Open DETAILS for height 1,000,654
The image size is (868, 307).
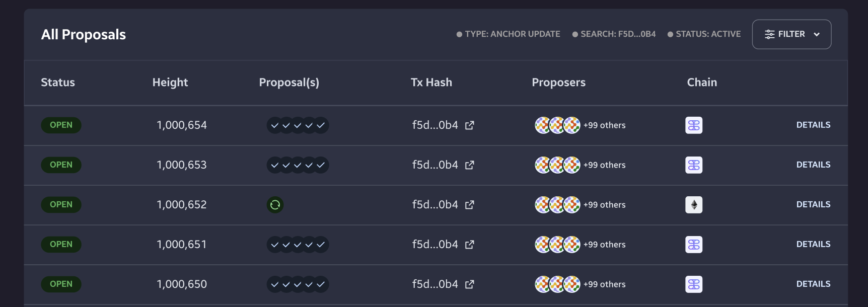(x=814, y=125)
